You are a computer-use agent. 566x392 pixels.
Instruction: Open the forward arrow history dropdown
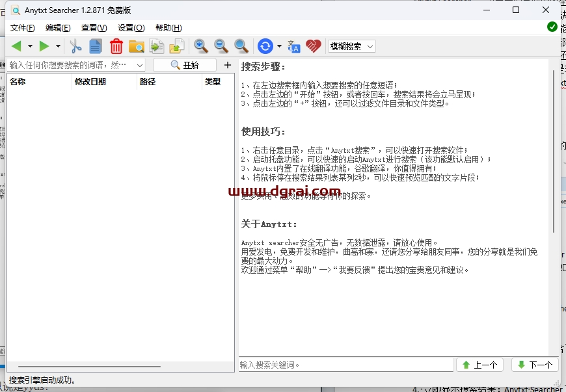[x=58, y=46]
